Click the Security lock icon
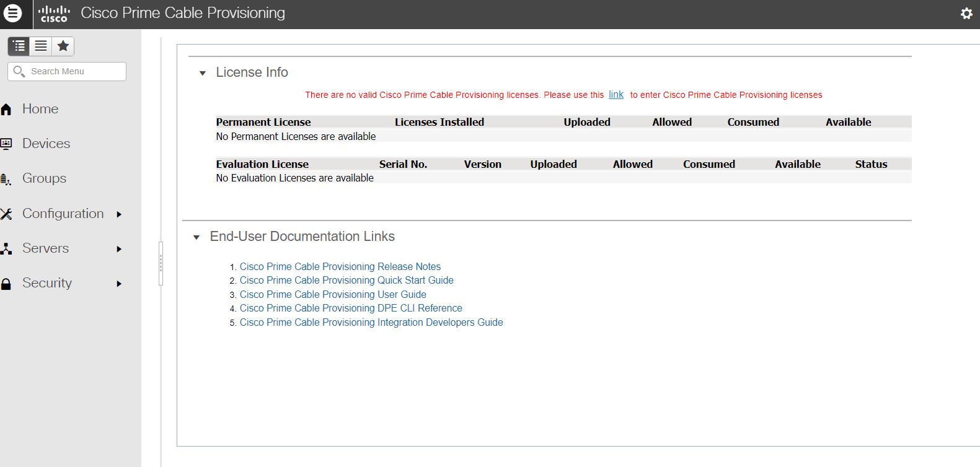The height and width of the screenshot is (467, 980). pos(6,284)
